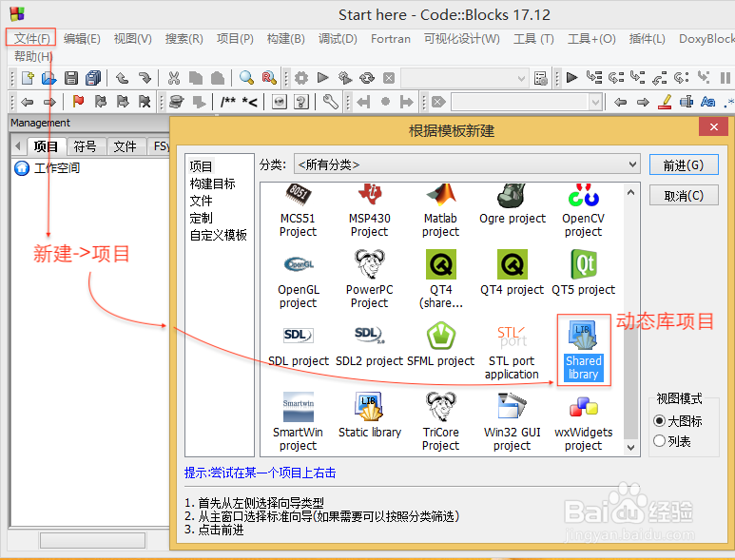Click the Doxygen block comment icon

(228, 101)
